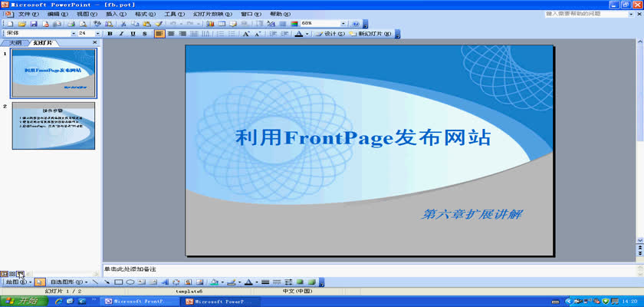644x307 pixels.
Task: Apply fill color bucket swatch on Drawing toolbar
Action: (x=214, y=282)
